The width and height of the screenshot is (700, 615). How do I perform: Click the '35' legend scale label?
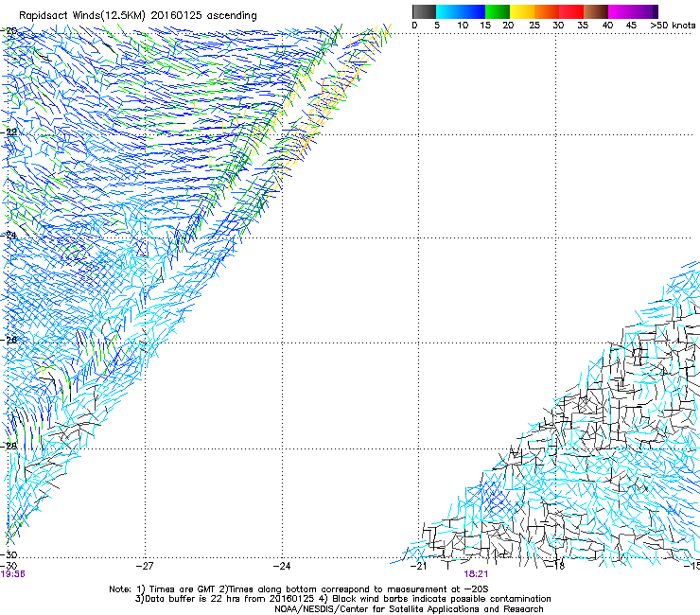(583, 26)
